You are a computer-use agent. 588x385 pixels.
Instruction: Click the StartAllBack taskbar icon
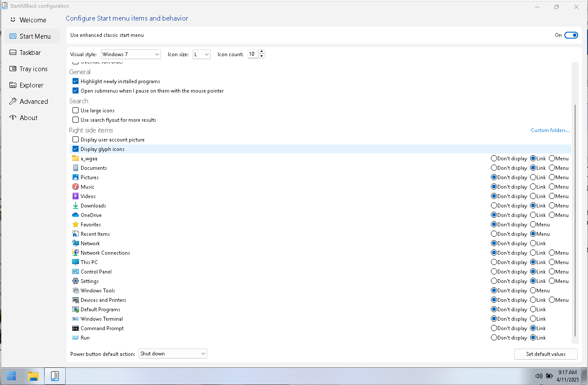[x=55, y=376]
